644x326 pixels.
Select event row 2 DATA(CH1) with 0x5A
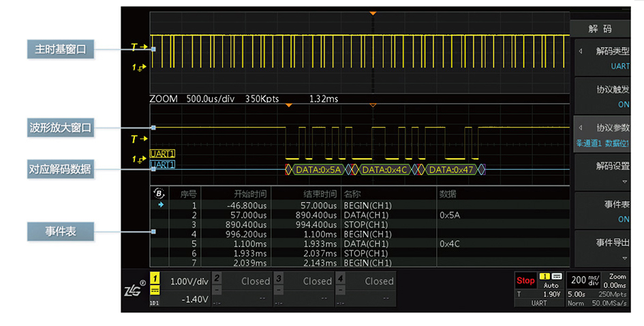[x=360, y=215]
